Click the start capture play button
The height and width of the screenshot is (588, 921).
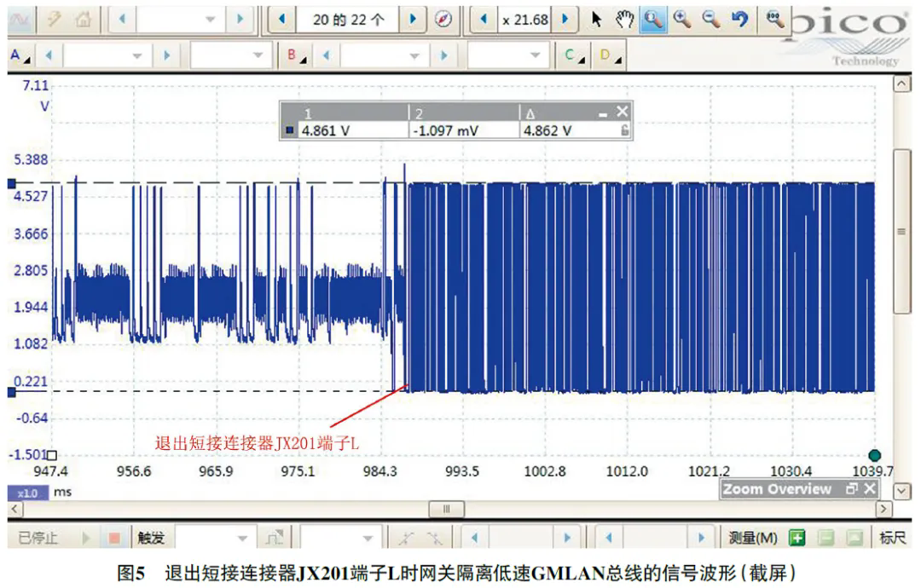pyautogui.click(x=86, y=538)
